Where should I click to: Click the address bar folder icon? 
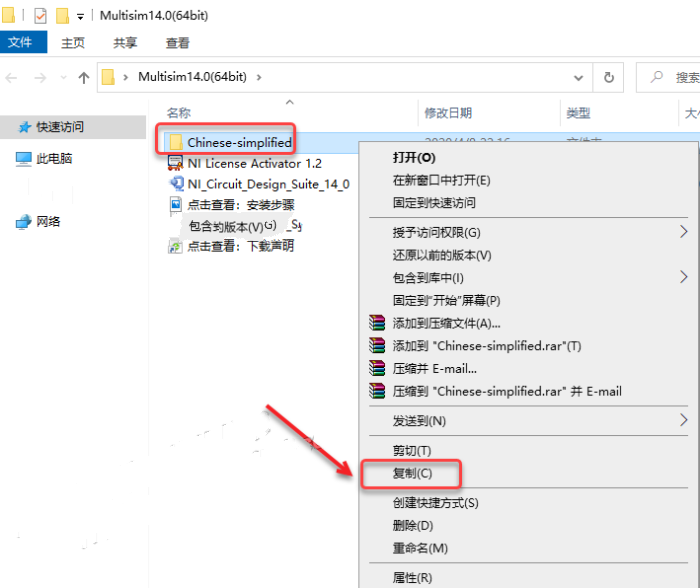point(108,77)
